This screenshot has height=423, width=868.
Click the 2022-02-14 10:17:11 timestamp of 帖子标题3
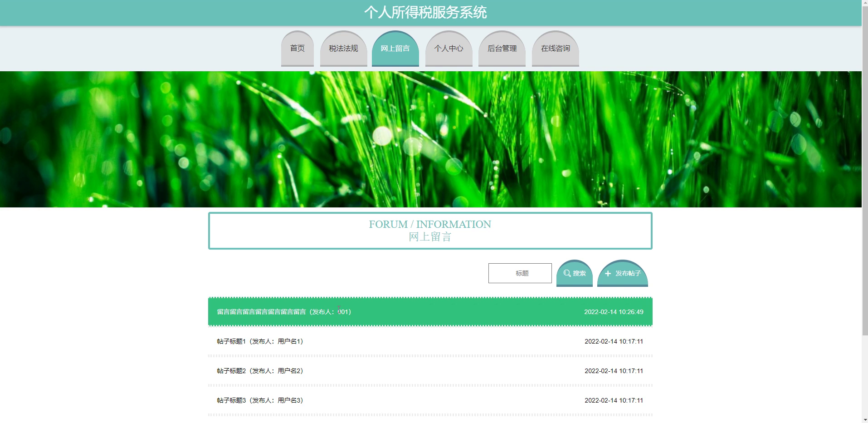click(x=614, y=400)
